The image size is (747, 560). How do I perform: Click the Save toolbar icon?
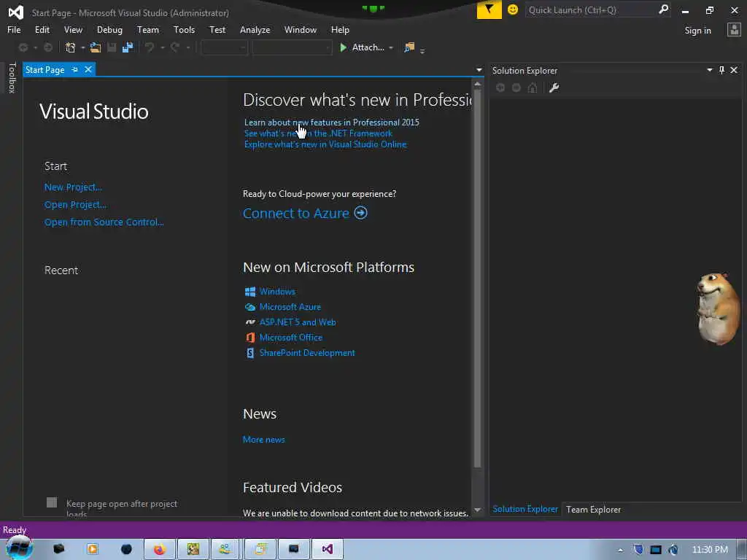pyautogui.click(x=112, y=47)
